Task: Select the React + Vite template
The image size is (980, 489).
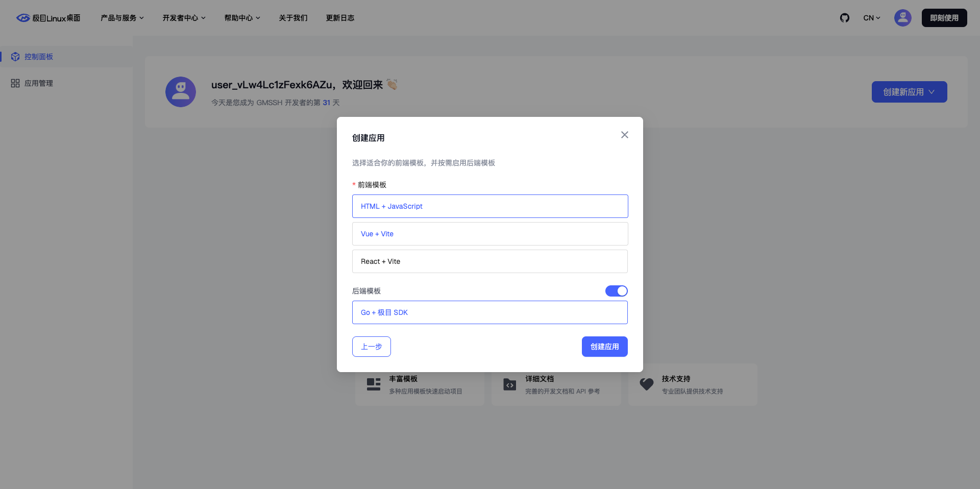Action: coord(490,261)
